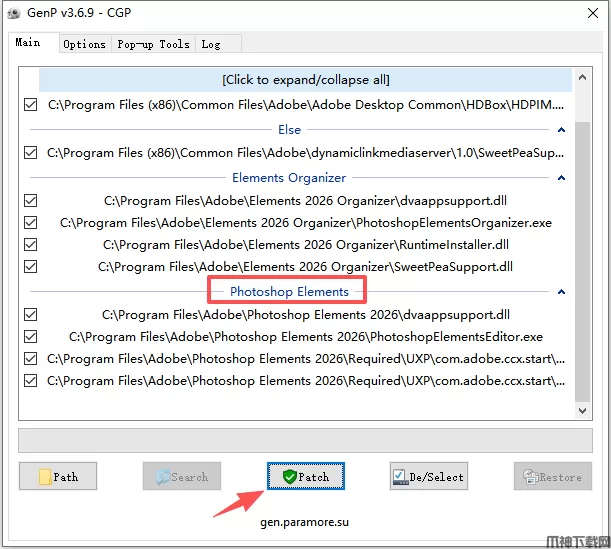Screen dimensions: 611x549
Task: Collapse the Photoshop Elements section
Action: (x=561, y=292)
